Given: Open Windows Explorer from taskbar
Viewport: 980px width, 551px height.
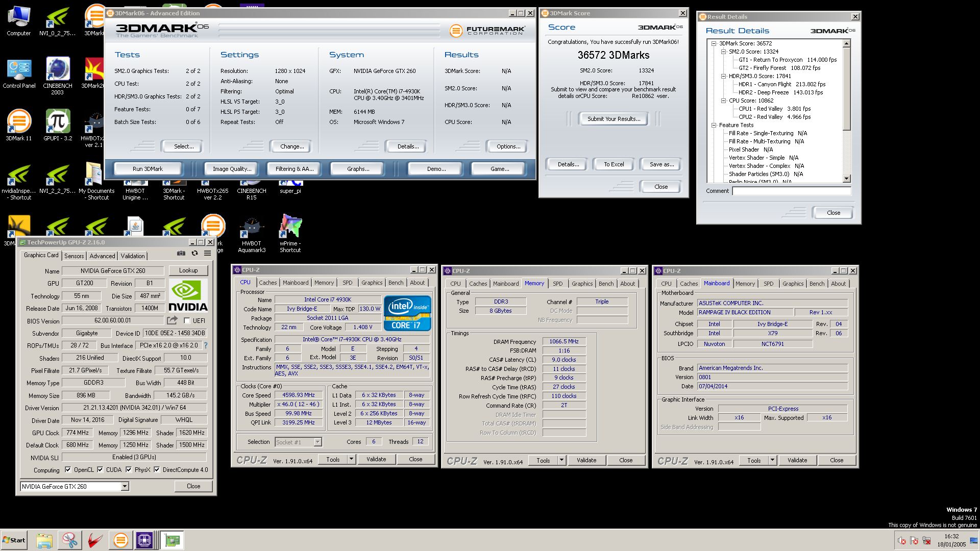Looking at the screenshot, I should pos(44,540).
